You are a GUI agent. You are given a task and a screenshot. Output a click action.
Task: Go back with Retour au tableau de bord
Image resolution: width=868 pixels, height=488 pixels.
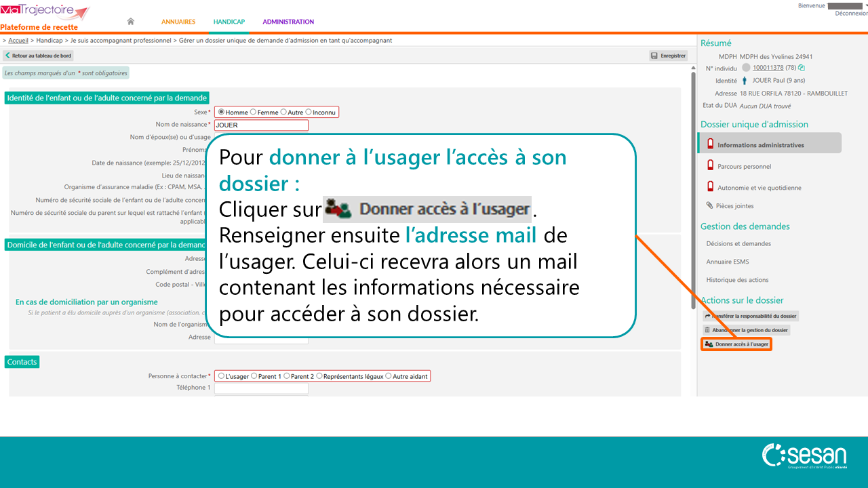pos(38,56)
